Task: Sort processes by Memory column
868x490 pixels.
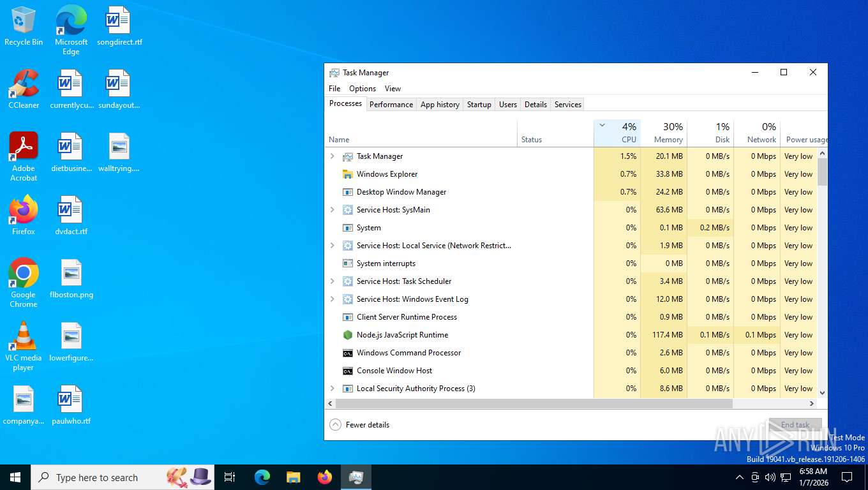Action: (664, 133)
